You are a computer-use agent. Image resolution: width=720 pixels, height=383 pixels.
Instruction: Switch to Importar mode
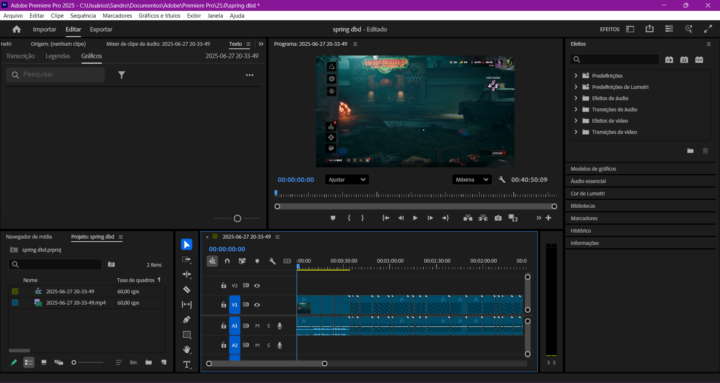pos(45,29)
